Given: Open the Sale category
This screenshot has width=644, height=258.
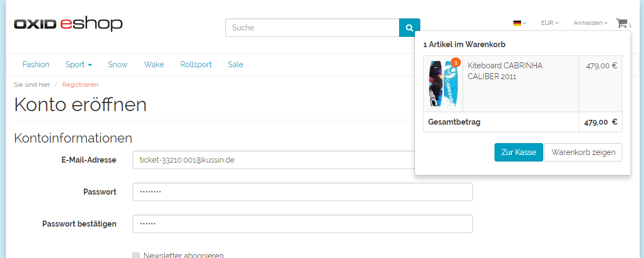Looking at the screenshot, I should [236, 64].
